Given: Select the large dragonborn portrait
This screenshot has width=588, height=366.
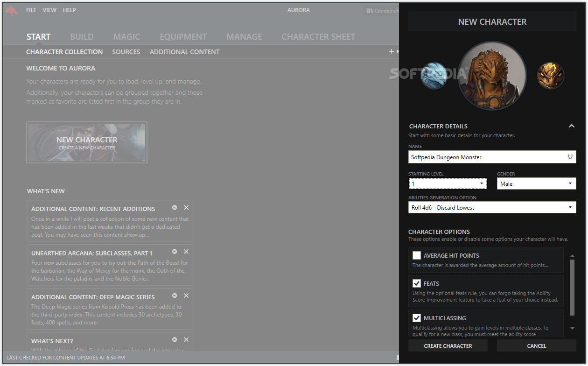Looking at the screenshot, I should click(492, 76).
